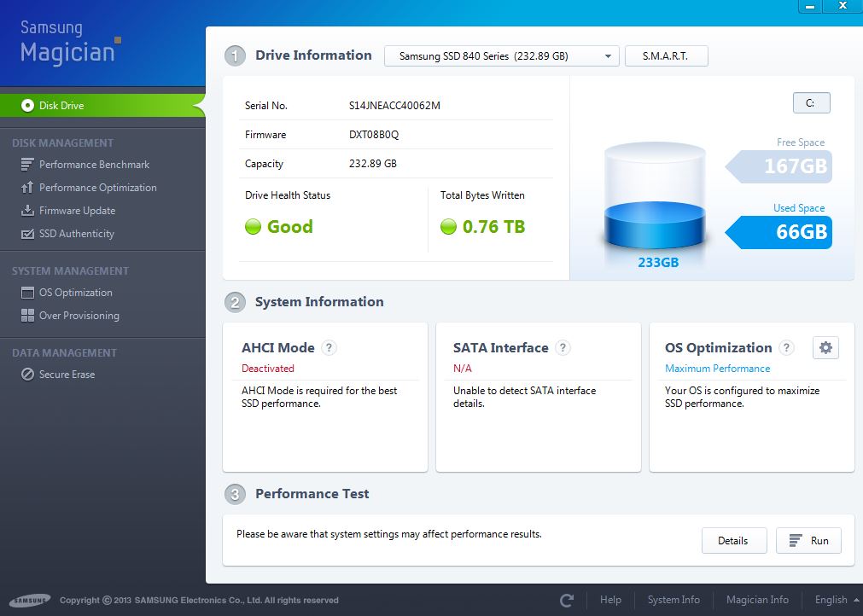Image resolution: width=863 pixels, height=616 pixels.
Task: Open OS Optimization gear settings
Action: tap(825, 347)
